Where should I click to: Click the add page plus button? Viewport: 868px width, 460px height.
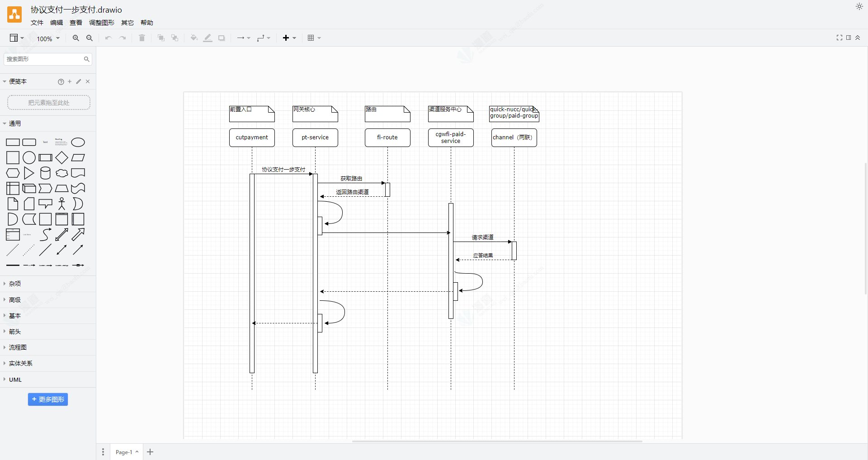pos(150,452)
